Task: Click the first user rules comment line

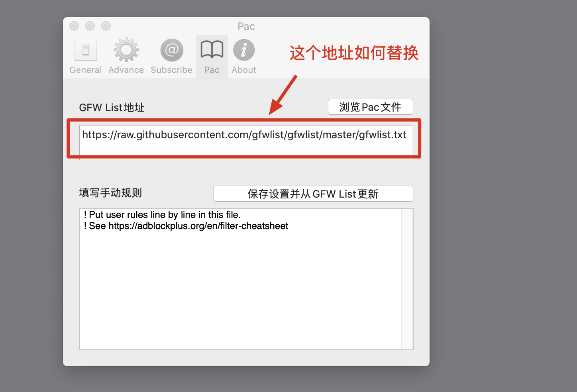Action: [x=162, y=215]
